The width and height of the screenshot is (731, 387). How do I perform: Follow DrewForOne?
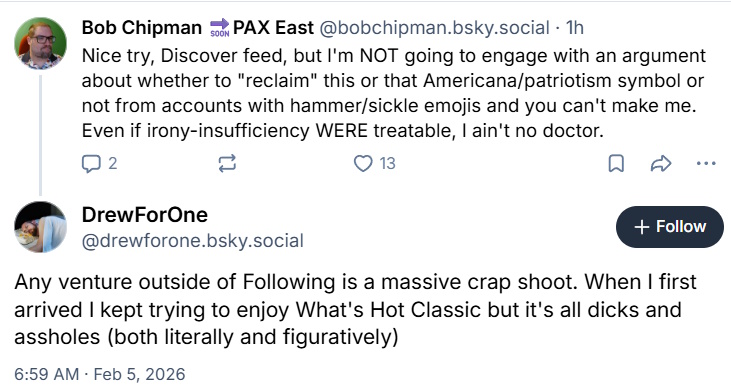click(669, 227)
